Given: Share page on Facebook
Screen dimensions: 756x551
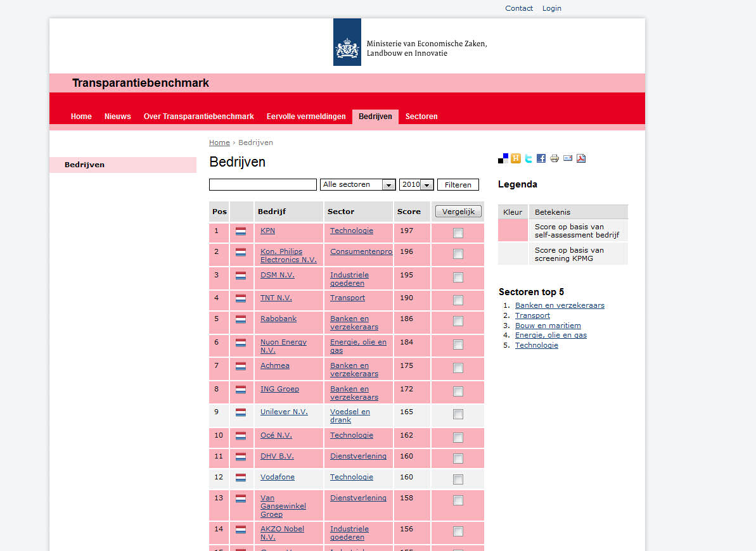Looking at the screenshot, I should (541, 158).
